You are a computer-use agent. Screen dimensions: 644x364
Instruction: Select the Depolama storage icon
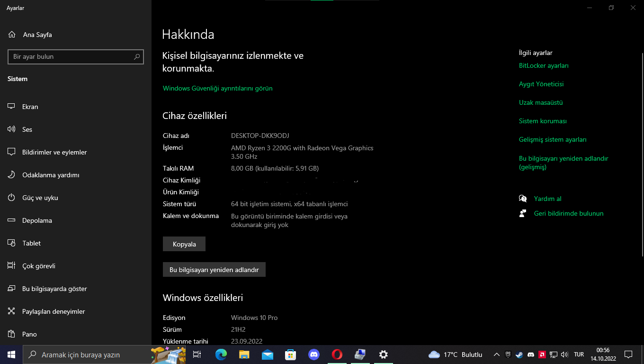pyautogui.click(x=11, y=220)
